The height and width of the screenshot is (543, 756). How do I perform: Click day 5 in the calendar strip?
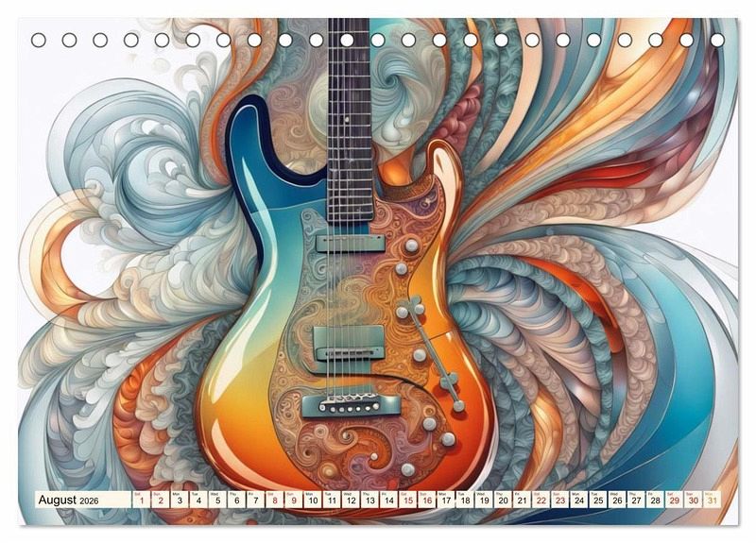tap(217, 500)
